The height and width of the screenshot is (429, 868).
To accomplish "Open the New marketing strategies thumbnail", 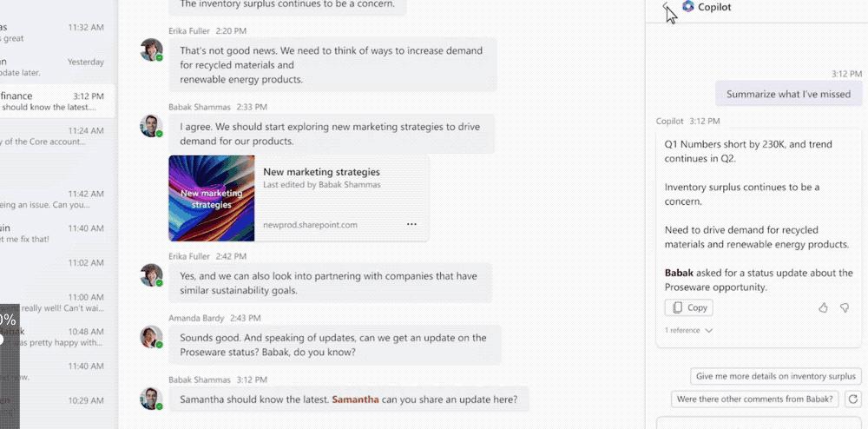I will pyautogui.click(x=212, y=198).
